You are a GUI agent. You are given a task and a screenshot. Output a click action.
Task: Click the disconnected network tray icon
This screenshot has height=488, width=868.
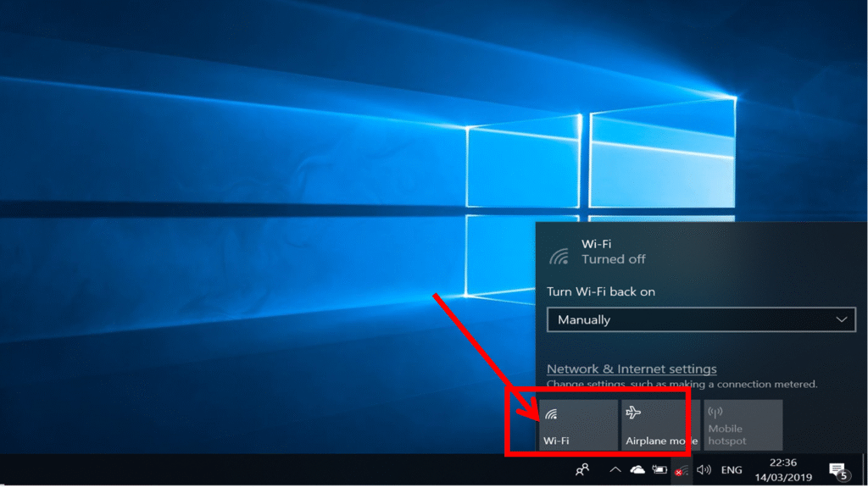[x=681, y=470]
